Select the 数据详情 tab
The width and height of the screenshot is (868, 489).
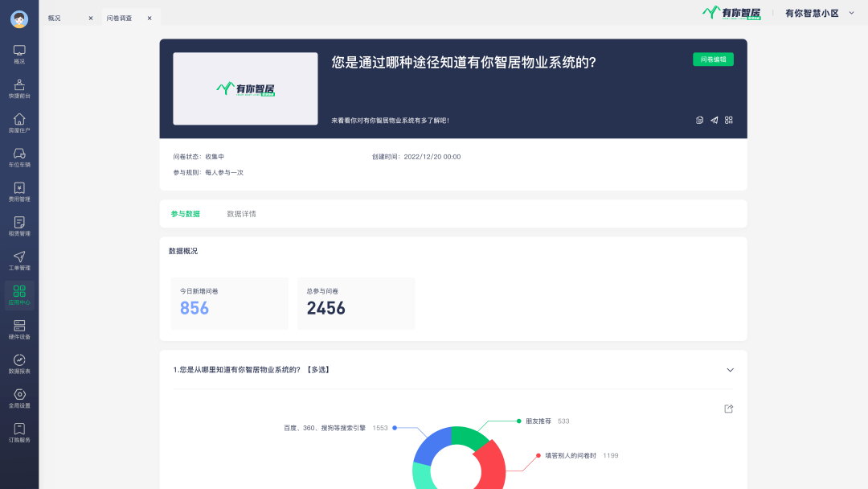pos(241,214)
